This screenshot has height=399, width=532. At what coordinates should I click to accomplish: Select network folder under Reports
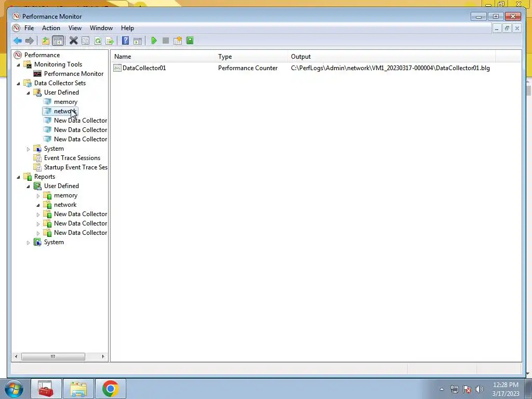(x=65, y=205)
